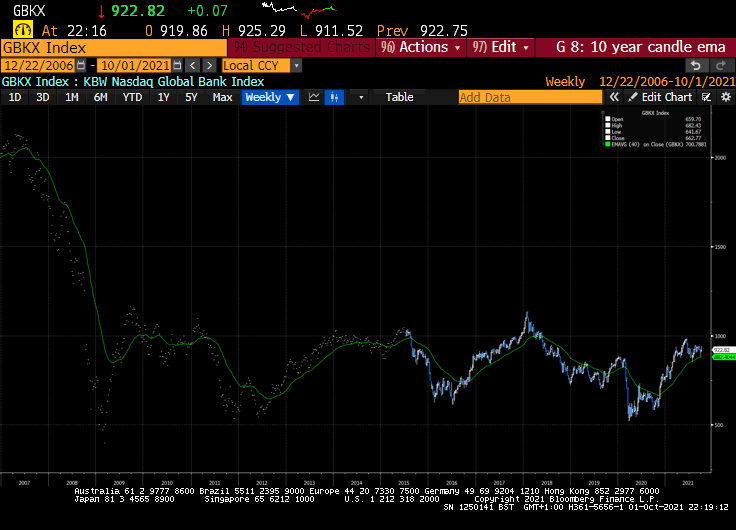Click the green EMAVG (40) legend swatch

click(x=608, y=145)
